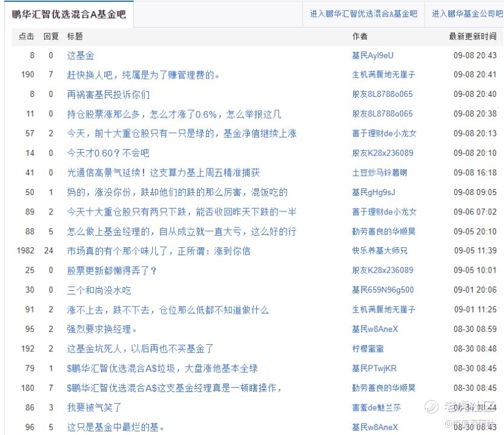Click the 190 view count
The height and width of the screenshot is (435, 504).
(x=28, y=75)
